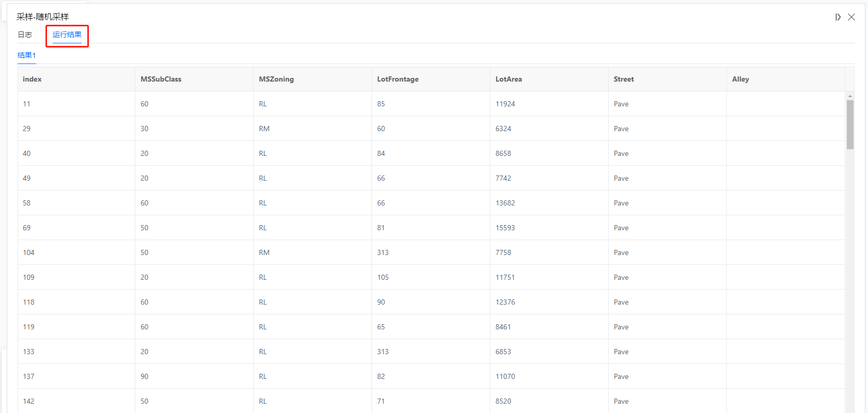Click LotArea value 11751
Image resolution: width=868 pixels, height=413 pixels.
[x=505, y=277]
